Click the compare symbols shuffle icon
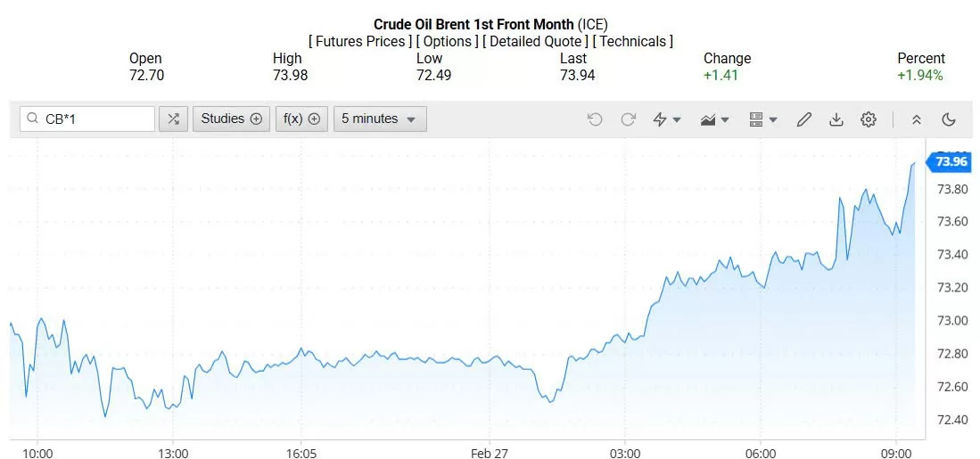The image size is (980, 459). [x=173, y=119]
